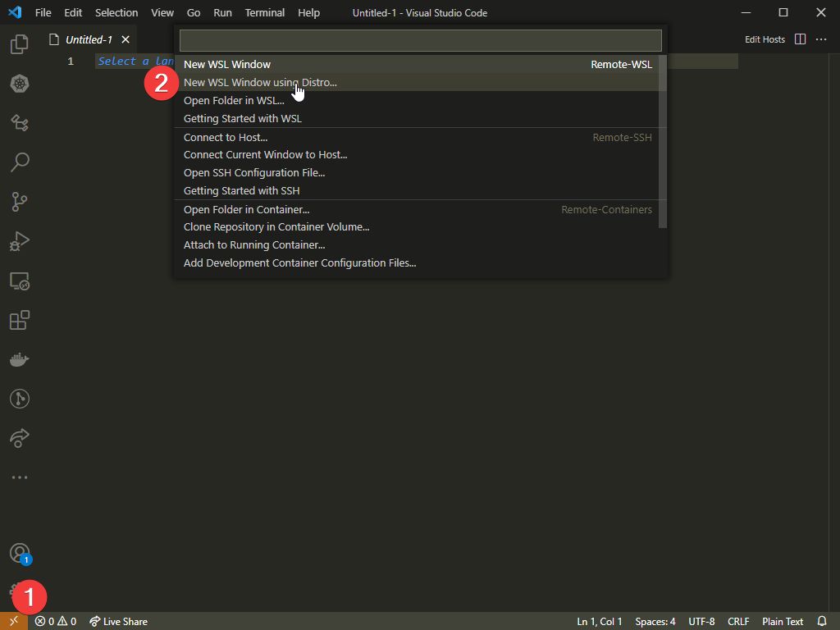Open the editor More Actions ellipsis
This screenshot has width=840, height=630.
pos(820,39)
